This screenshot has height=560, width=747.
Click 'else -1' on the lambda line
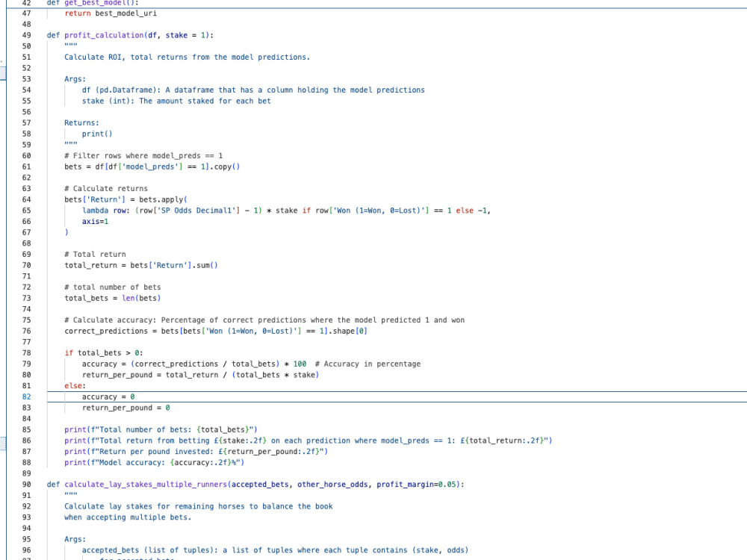point(471,211)
